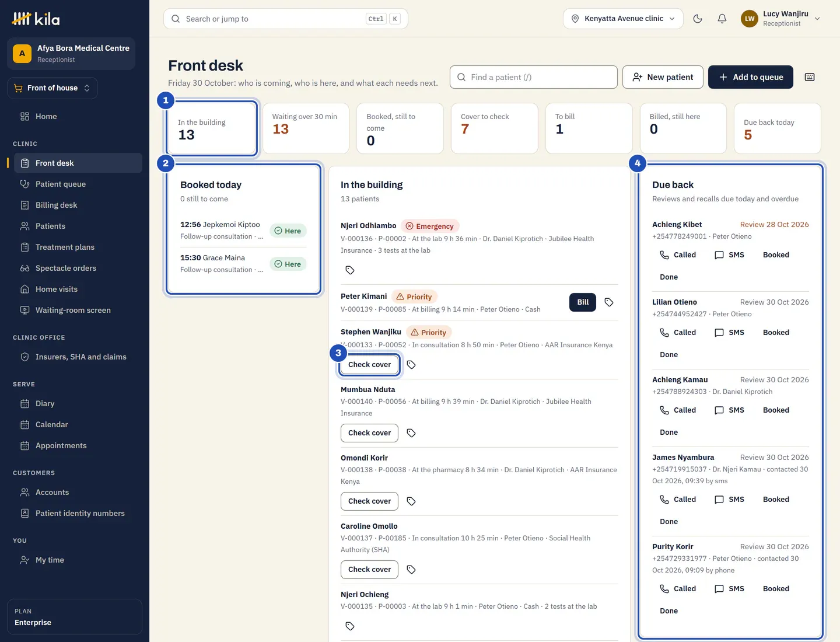The image size is (840, 642).
Task: Select the Waiting over 30 min card
Action: 306,128
